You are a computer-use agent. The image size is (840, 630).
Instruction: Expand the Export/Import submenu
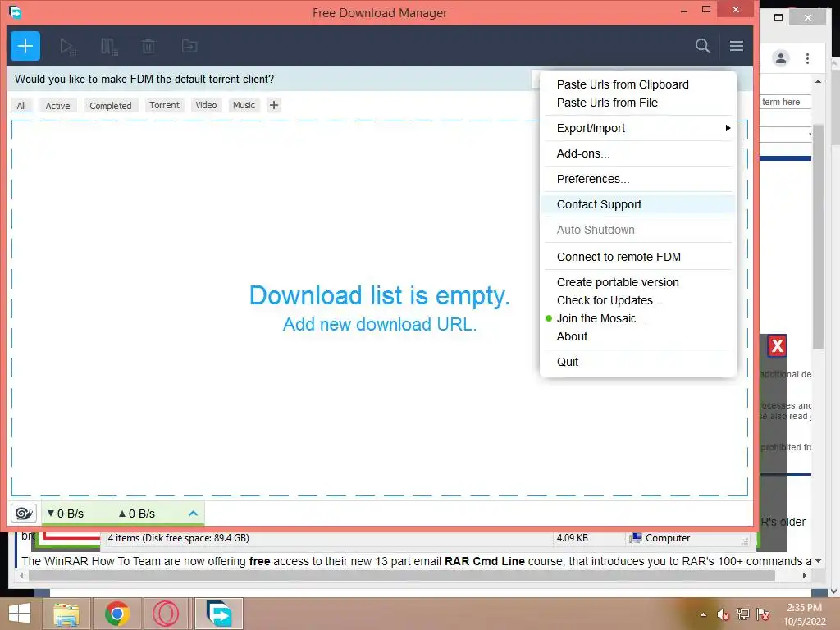[x=637, y=128]
